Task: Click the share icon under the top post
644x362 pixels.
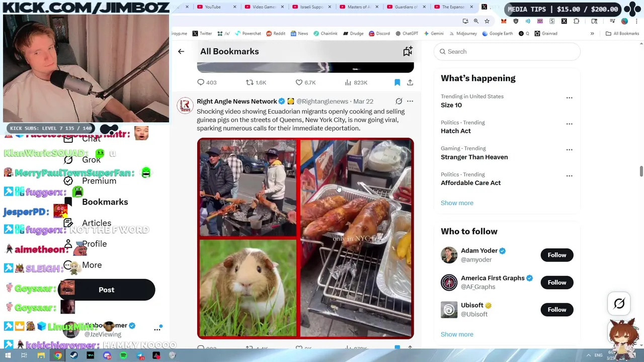Action: tap(410, 82)
